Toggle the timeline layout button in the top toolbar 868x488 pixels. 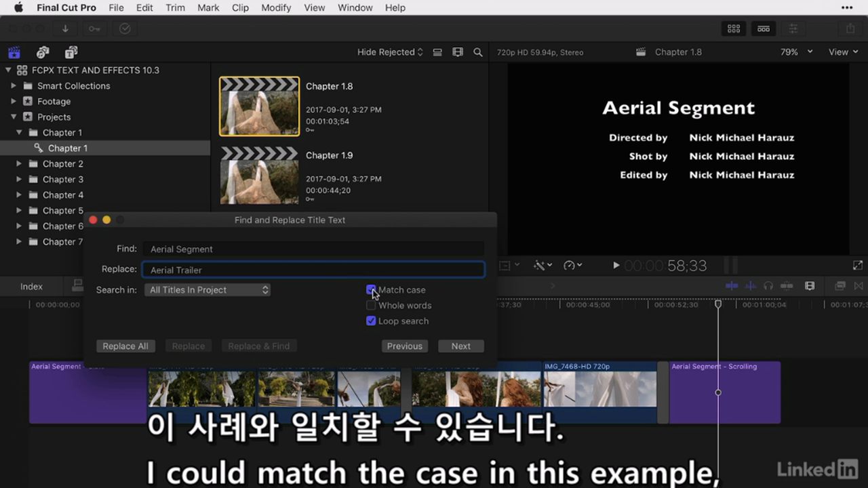(764, 28)
